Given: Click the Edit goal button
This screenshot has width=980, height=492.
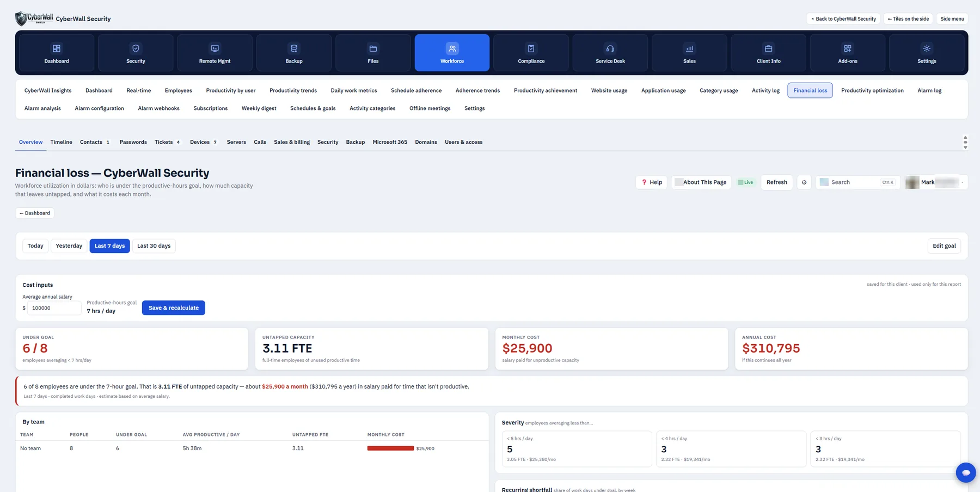Looking at the screenshot, I should coord(944,246).
